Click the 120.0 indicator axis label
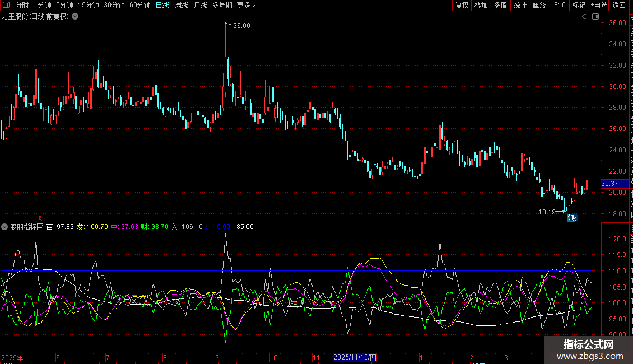633x364 pixels. tap(618, 239)
